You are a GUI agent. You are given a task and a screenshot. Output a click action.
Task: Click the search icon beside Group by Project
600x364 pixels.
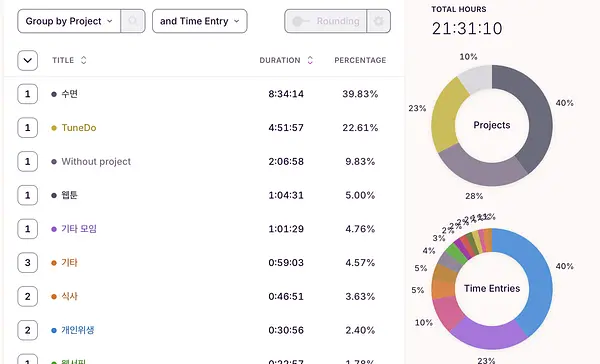[133, 21]
